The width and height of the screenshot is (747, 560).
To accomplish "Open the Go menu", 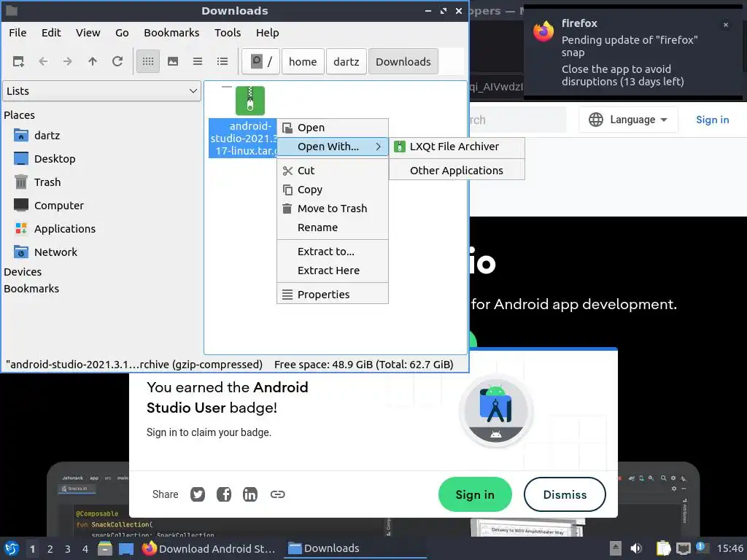I will pyautogui.click(x=122, y=33).
